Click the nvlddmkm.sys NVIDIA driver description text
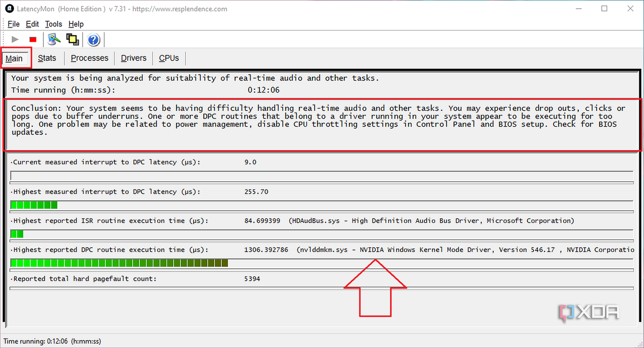The image size is (644, 348). tap(465, 250)
